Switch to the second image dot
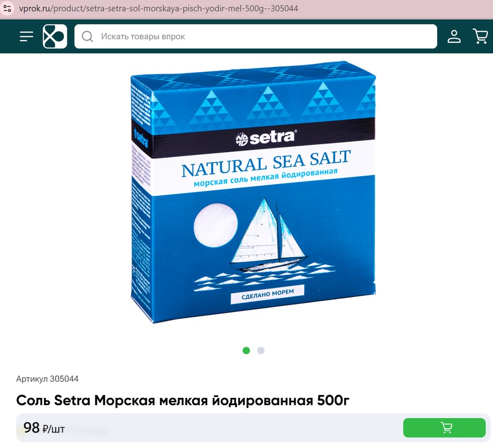Viewport: 493px width, 448px height. click(x=260, y=350)
